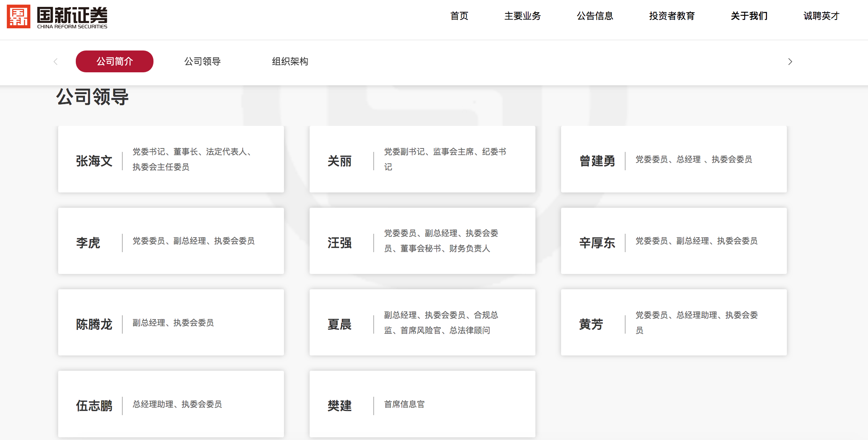Click the 曾建勇 general manager card
Image resolution: width=868 pixels, height=440 pixels.
coord(674,159)
